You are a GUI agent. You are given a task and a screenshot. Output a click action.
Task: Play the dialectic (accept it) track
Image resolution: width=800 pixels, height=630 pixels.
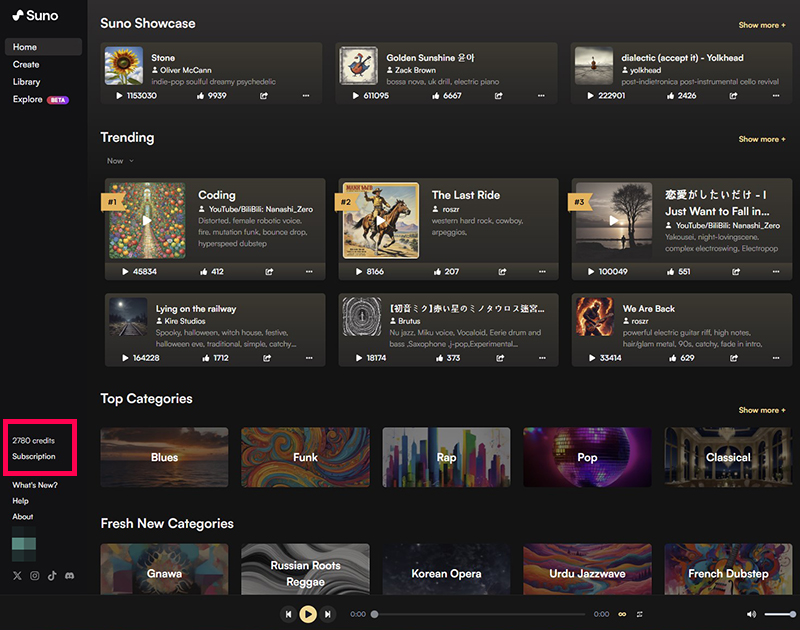pos(590,95)
